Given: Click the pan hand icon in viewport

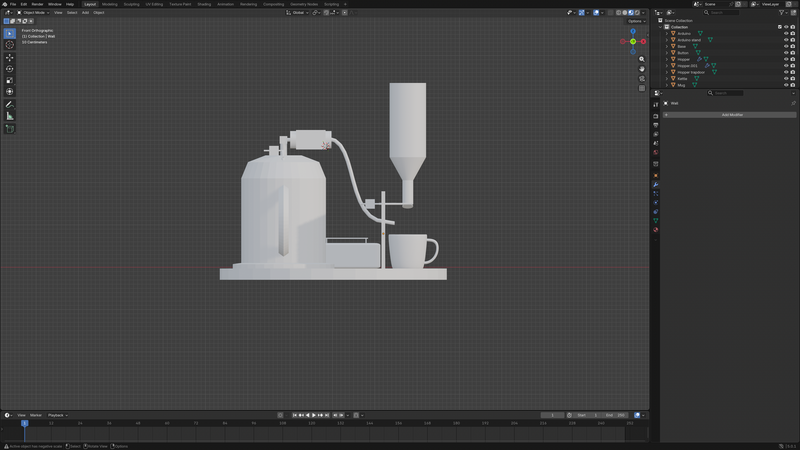Looking at the screenshot, I should click(x=642, y=69).
